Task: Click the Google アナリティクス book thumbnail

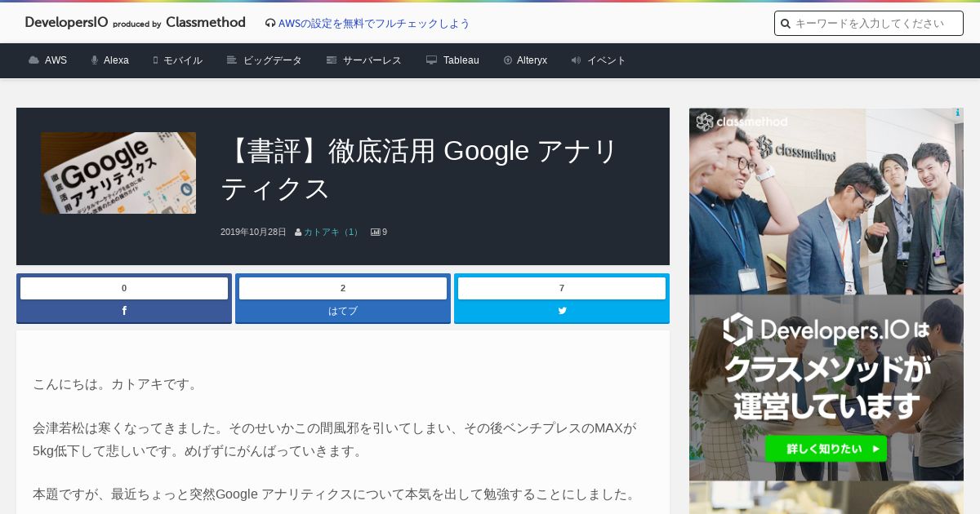Action: tap(118, 173)
